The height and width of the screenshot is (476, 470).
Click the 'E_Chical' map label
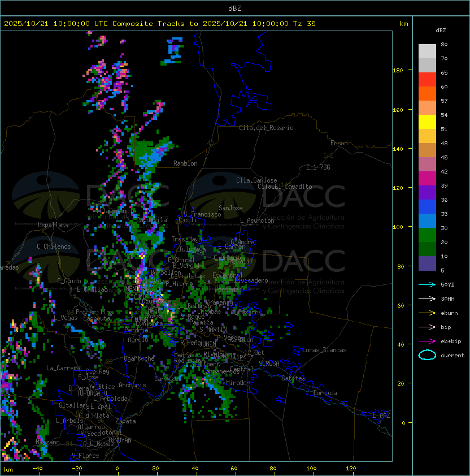point(181,260)
